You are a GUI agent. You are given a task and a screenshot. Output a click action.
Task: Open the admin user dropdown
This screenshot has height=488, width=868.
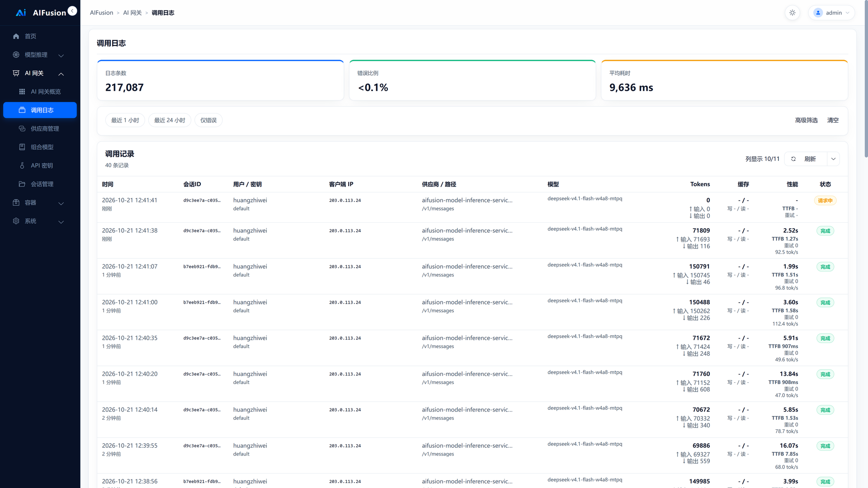coord(831,13)
